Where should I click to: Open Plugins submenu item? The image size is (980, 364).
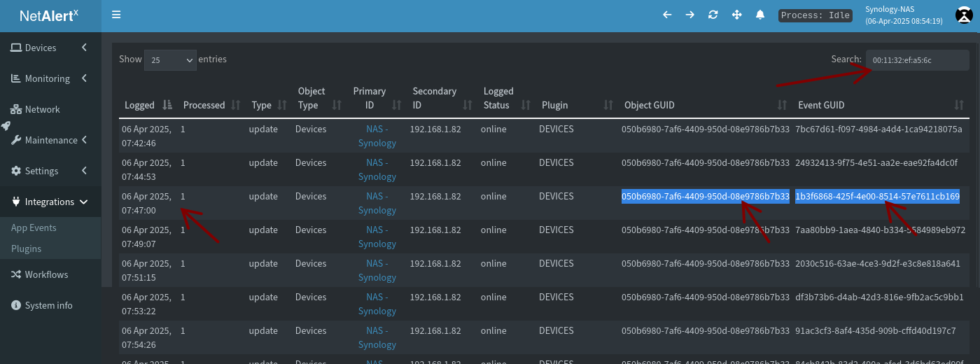tap(27, 248)
